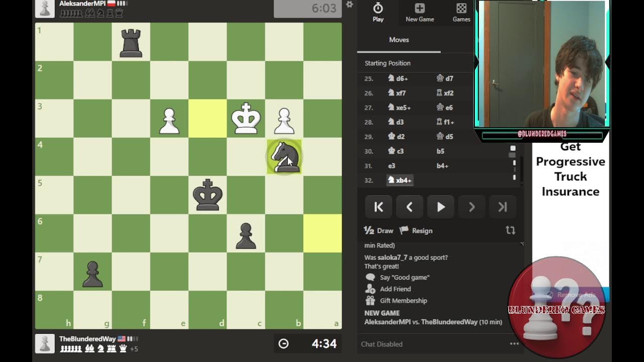Click the black rook on f1

131,42
